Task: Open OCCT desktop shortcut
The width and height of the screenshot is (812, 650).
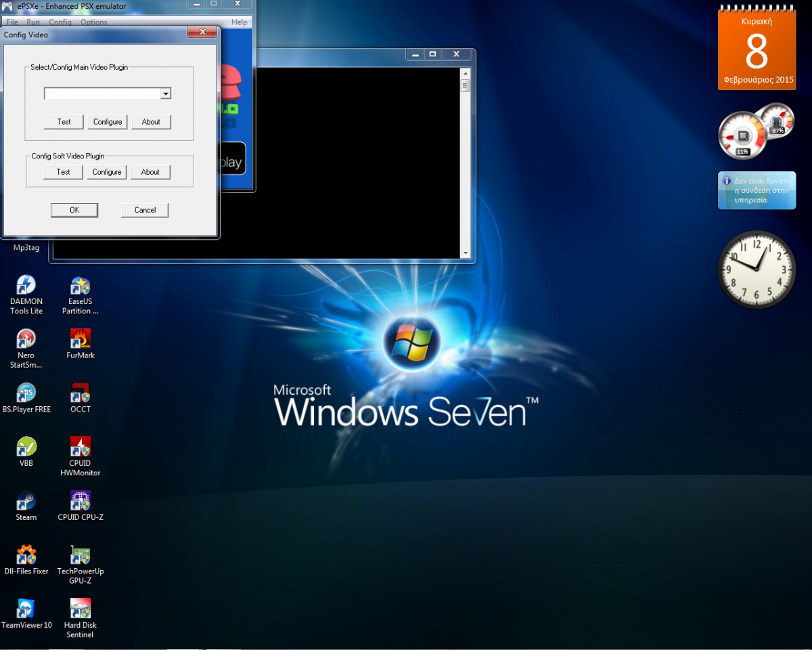Action: [x=80, y=397]
